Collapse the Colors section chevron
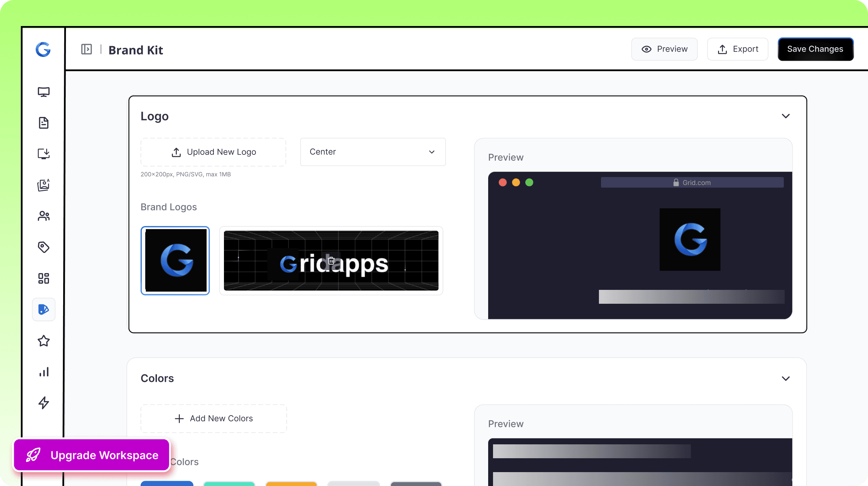Screen dimensions: 868x486 [785, 378]
